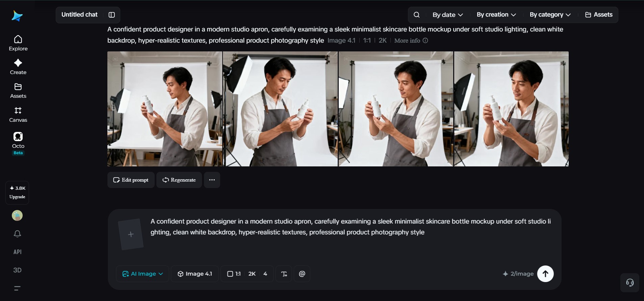The height and width of the screenshot is (301, 644).
Task: Expand the By date filter
Action: pyautogui.click(x=447, y=15)
